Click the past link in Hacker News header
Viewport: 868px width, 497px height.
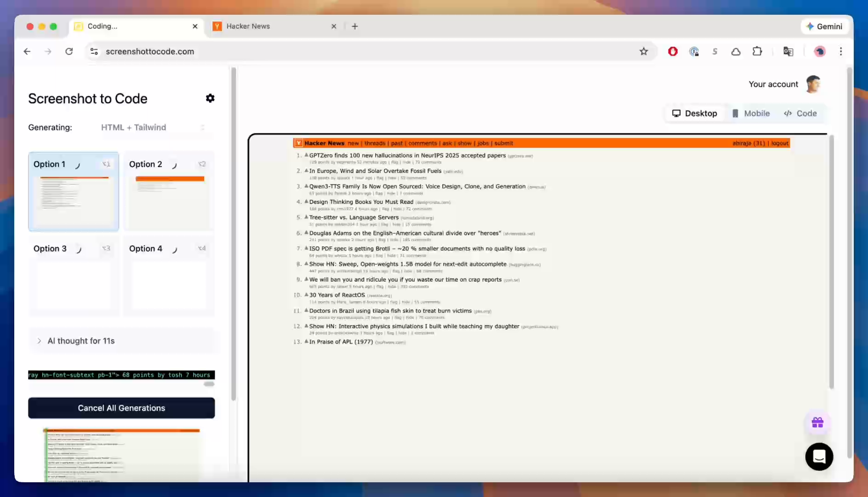[x=397, y=143]
